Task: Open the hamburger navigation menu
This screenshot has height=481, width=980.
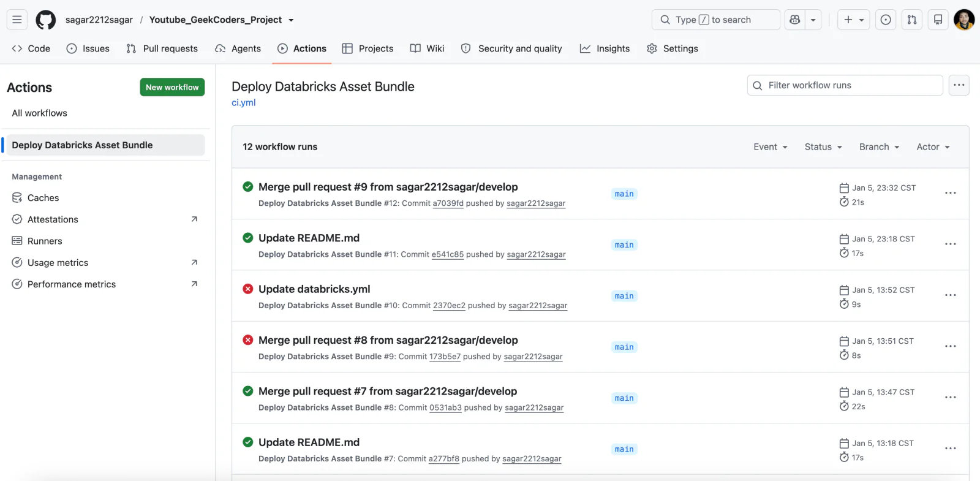Action: (x=17, y=20)
